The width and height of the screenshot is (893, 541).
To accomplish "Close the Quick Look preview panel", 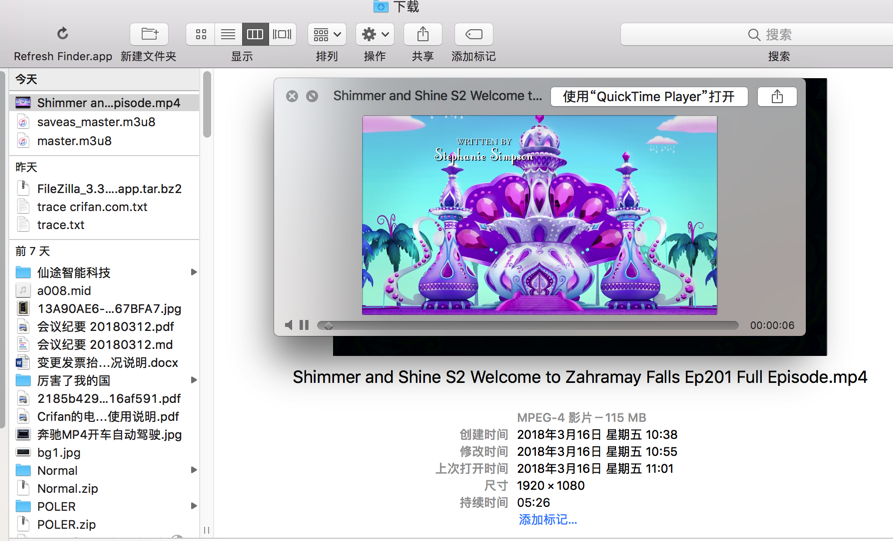I will click(292, 96).
